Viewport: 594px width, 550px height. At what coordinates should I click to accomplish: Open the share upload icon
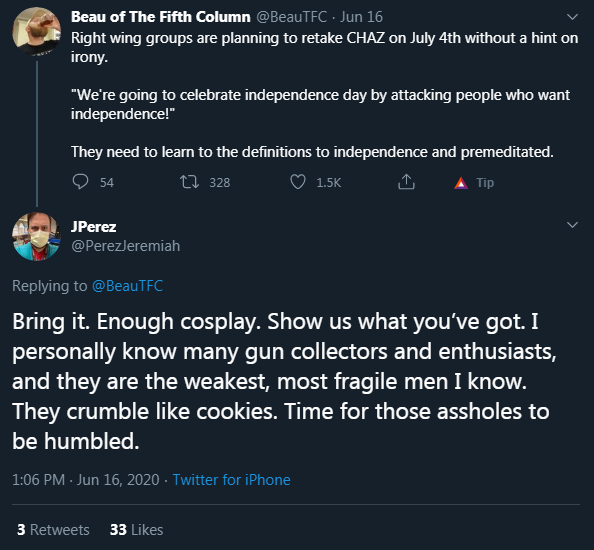(x=406, y=182)
